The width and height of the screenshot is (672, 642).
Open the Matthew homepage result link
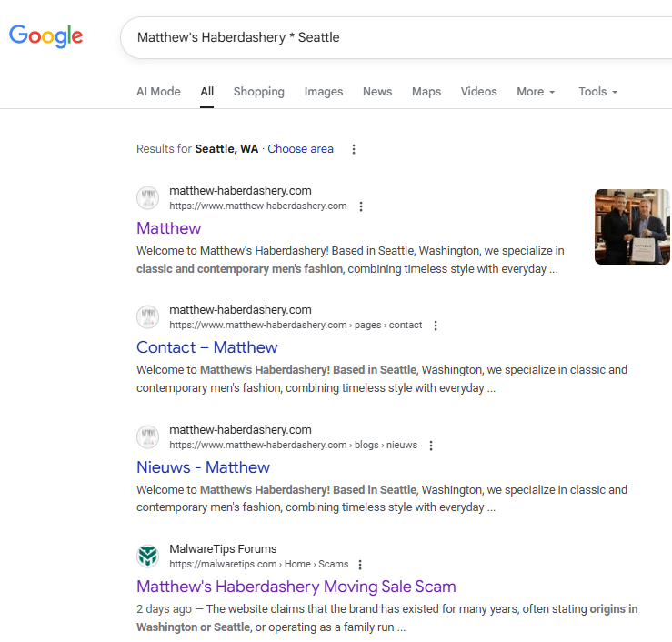point(168,228)
